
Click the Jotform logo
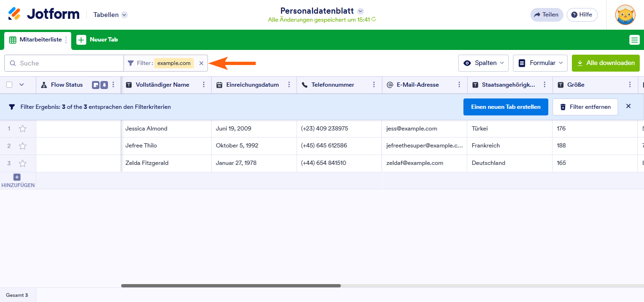click(x=44, y=15)
